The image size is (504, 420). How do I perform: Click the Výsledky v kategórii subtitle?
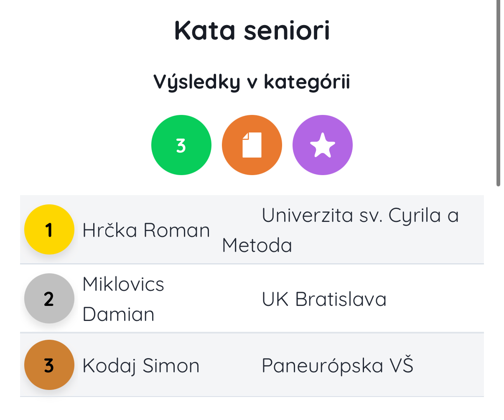[252, 81]
